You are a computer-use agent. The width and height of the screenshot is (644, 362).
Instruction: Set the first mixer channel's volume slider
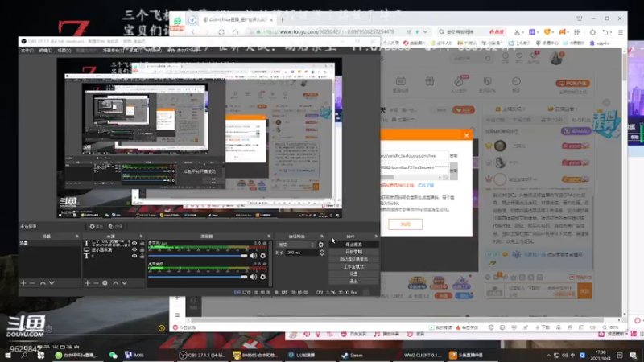(198, 256)
